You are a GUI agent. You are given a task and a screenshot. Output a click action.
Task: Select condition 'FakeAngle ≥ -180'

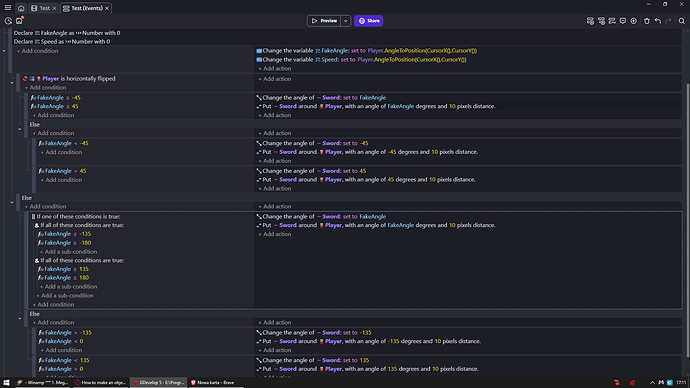(65, 243)
